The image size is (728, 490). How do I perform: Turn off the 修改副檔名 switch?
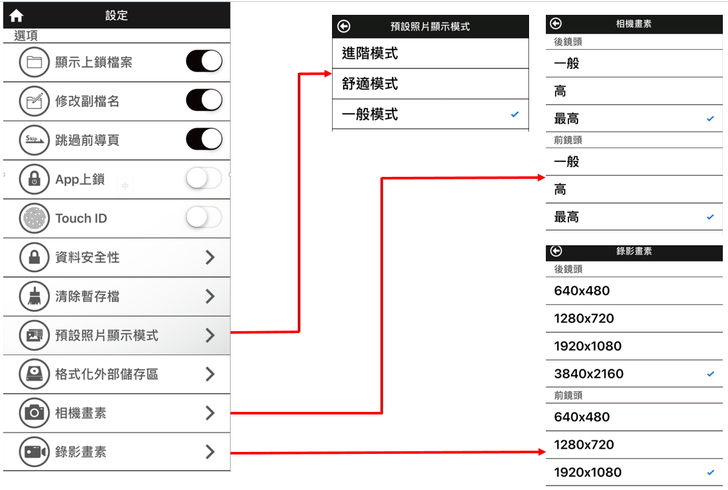pyautogui.click(x=204, y=100)
